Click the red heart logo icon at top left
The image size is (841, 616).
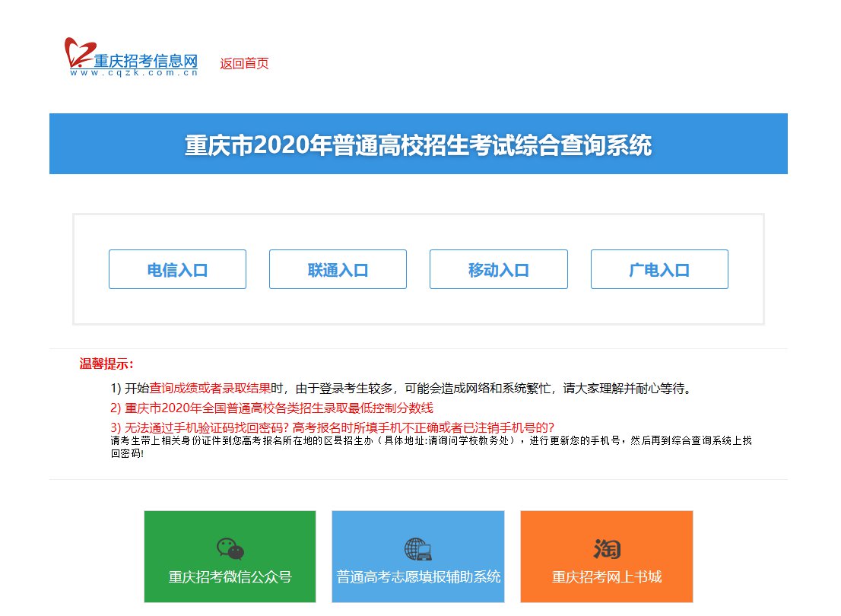pyautogui.click(x=76, y=52)
